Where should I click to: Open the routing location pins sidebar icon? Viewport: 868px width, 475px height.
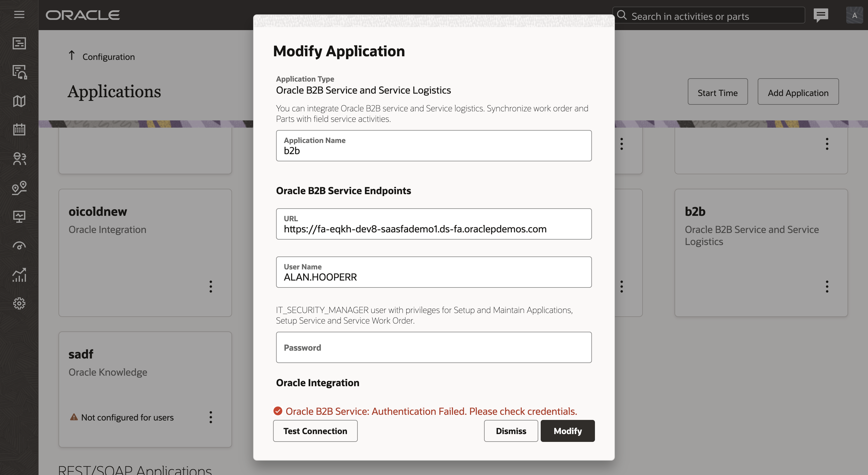pos(19,188)
